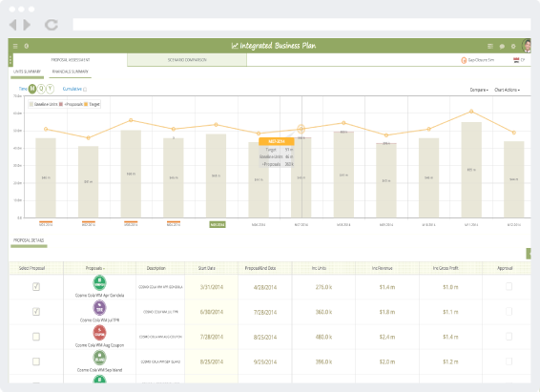Click the browser address bar
Image resolution: width=540 pixels, height=392 pixels.
point(301,25)
